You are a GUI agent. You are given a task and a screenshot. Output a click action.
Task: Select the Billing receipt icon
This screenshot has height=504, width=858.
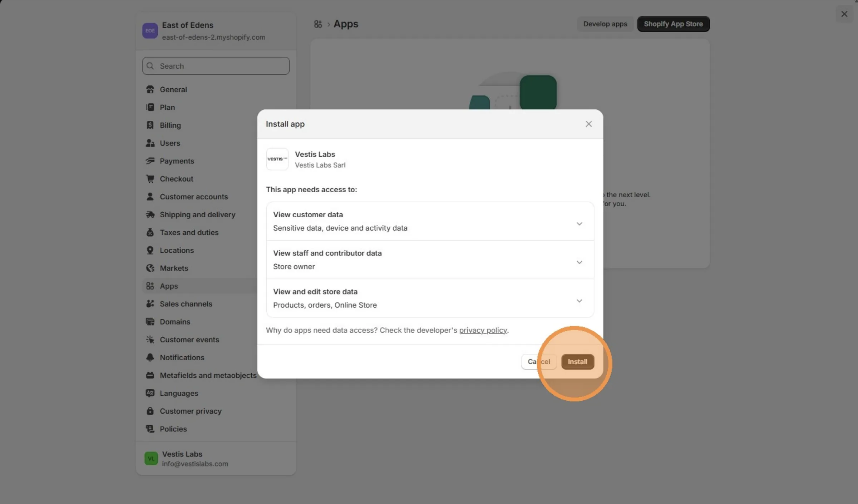[x=150, y=125]
